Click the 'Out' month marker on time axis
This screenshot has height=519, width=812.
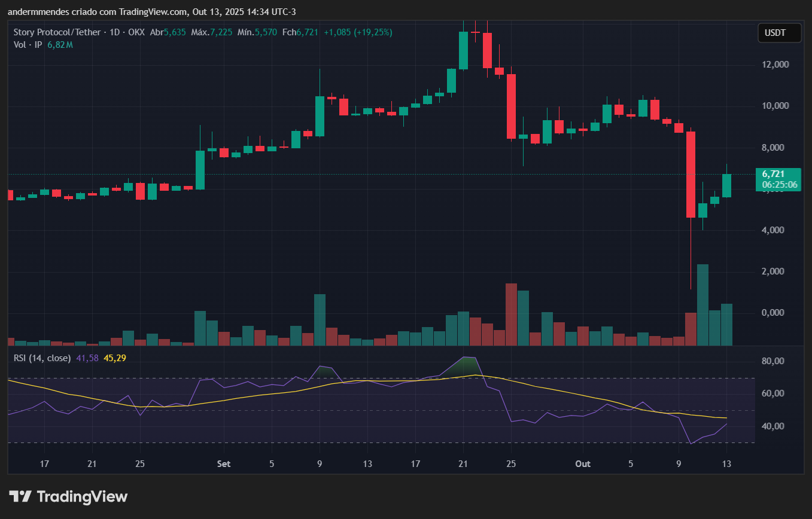click(582, 464)
